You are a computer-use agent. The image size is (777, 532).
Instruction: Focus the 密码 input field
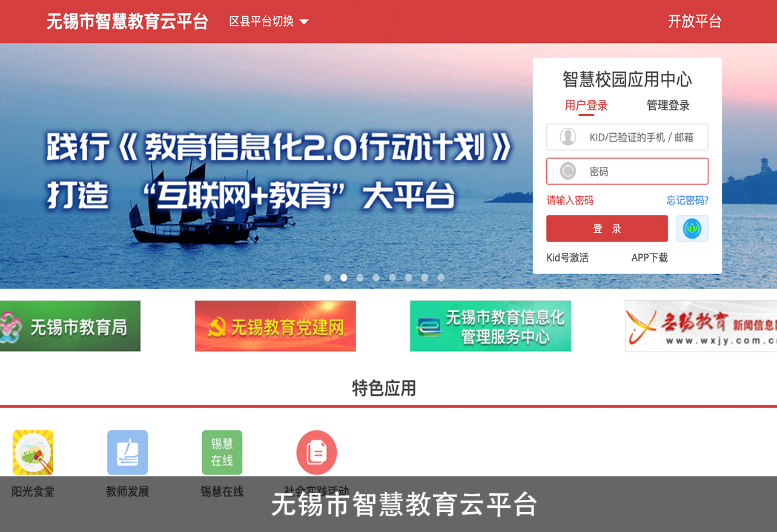tap(627, 171)
